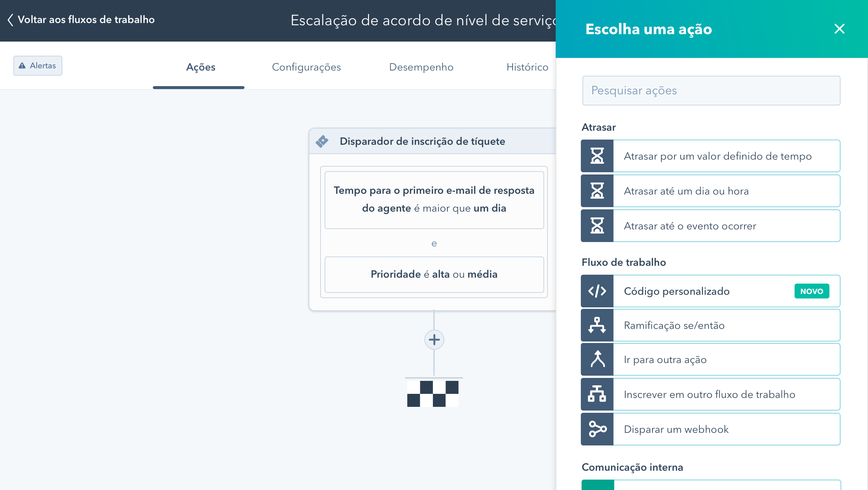Select the custom code brackets icon
The width and height of the screenshot is (868, 490).
597,291
